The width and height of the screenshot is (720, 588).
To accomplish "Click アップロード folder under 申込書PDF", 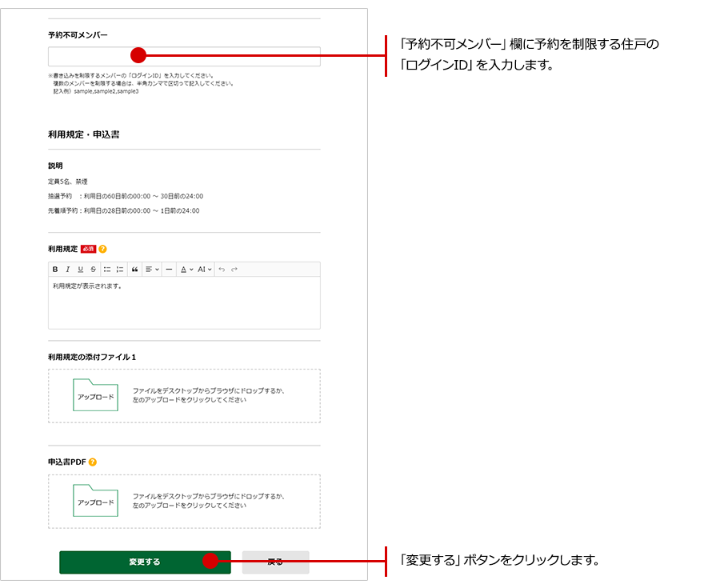I will 95,502.
